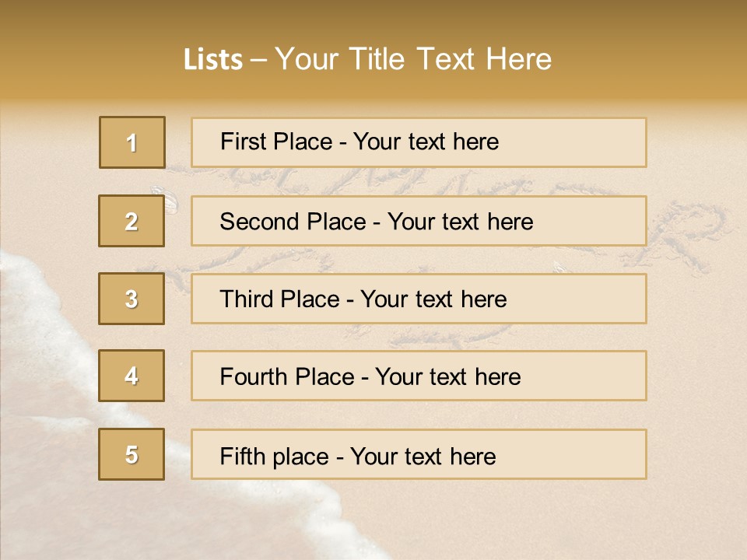Select the Third Place text box

419,299
